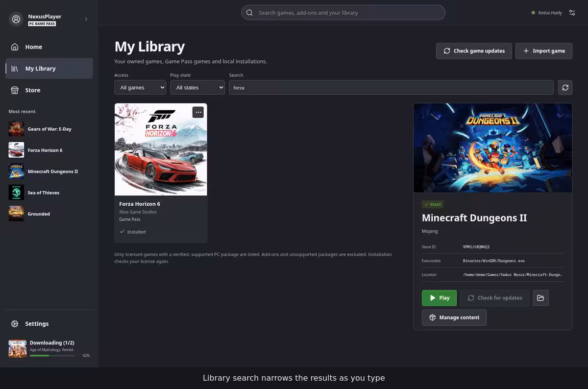Click the Settings gear icon

[x=15, y=324]
